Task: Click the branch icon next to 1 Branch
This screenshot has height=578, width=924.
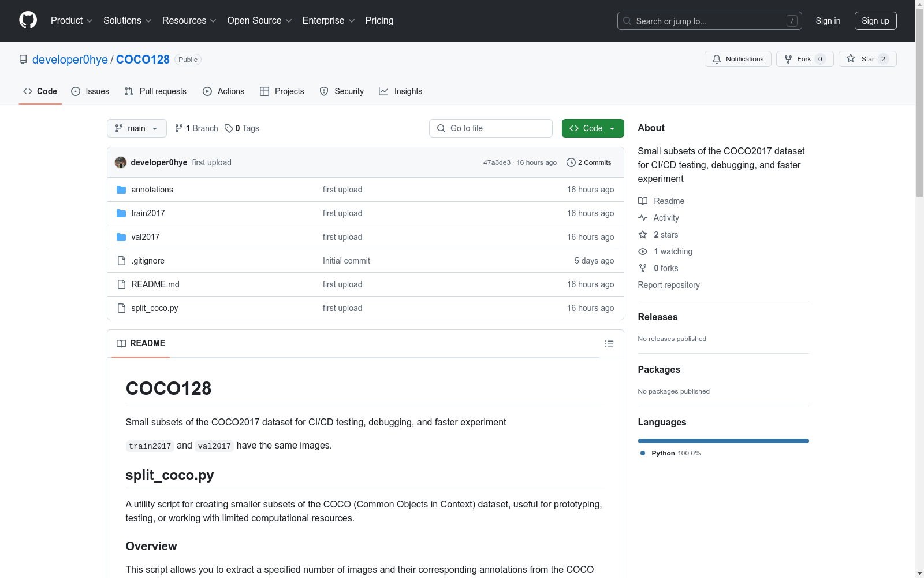Action: 179,128
